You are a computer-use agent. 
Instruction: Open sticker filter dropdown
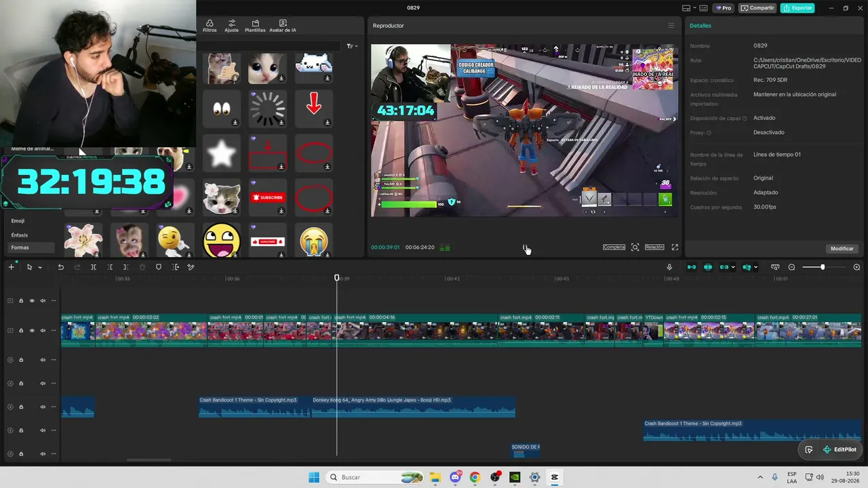click(352, 46)
